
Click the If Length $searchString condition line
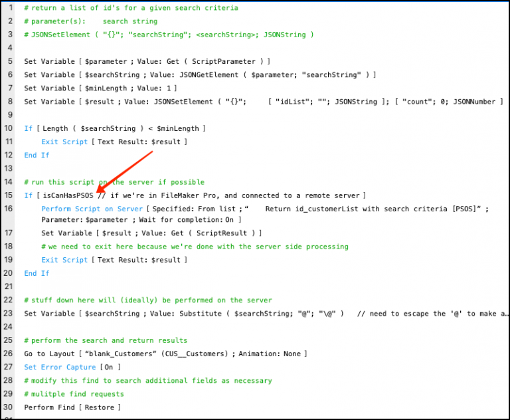114,128
